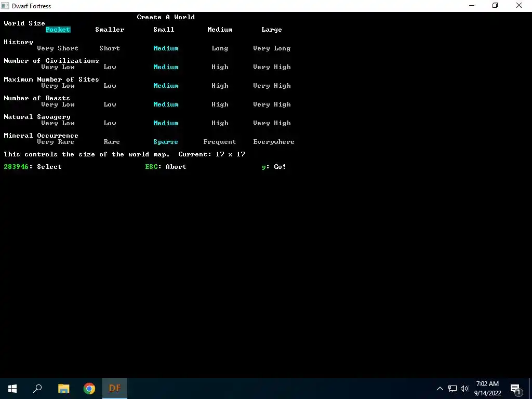Open the network status tray icon
The image size is (532, 399).
(453, 389)
